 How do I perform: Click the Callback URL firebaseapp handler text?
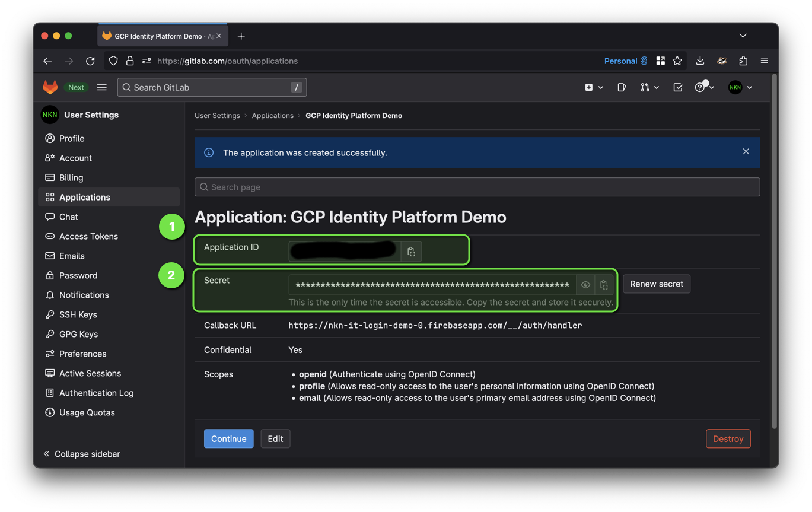point(435,325)
